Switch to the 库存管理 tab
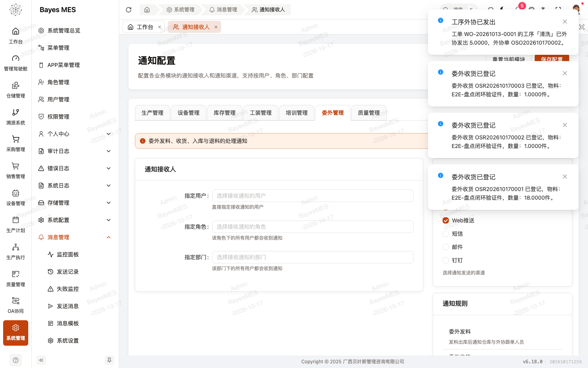This screenshot has width=588, height=368. tap(225, 113)
